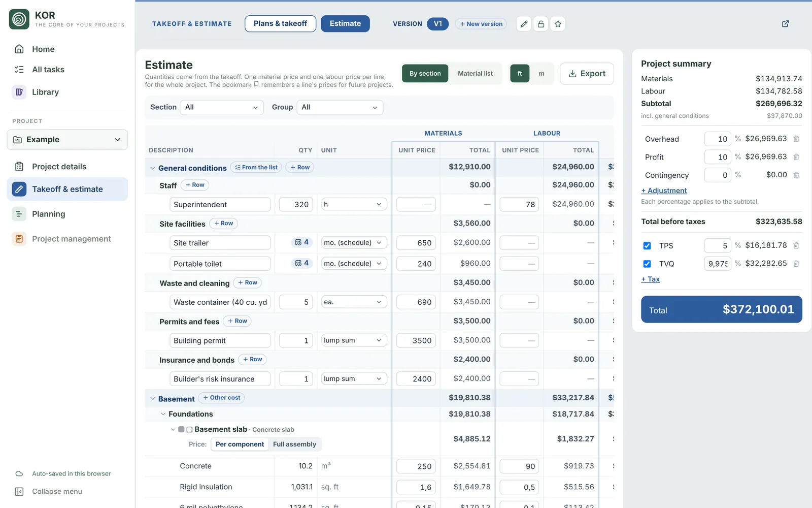
Task: Switch to Plans & takeoff tab
Action: (280, 23)
